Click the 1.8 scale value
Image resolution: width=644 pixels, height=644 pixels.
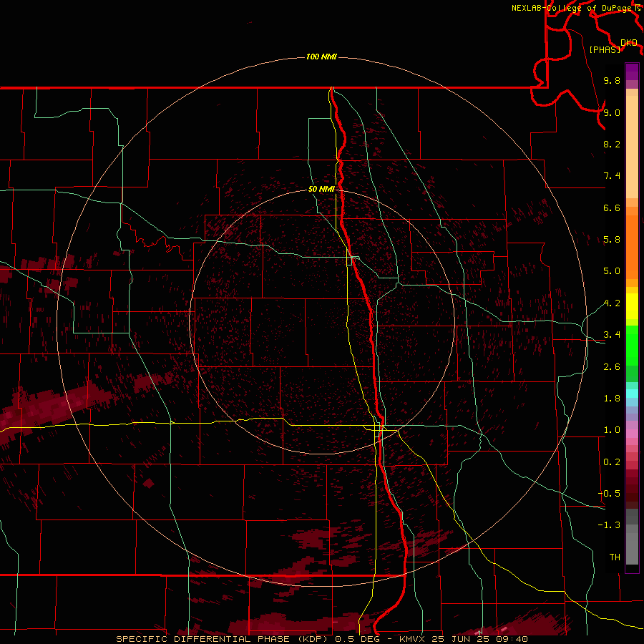click(x=612, y=399)
